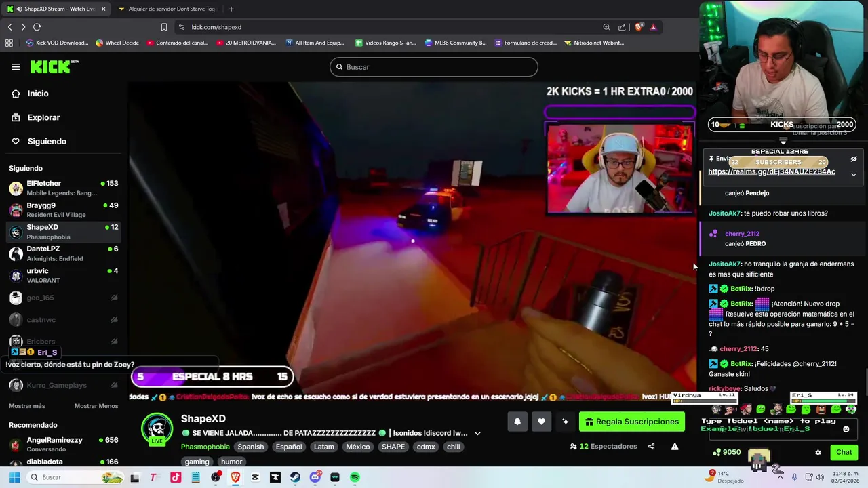Close the ShapeXD Stream tab
This screenshot has width=868, height=488.
(x=104, y=9)
